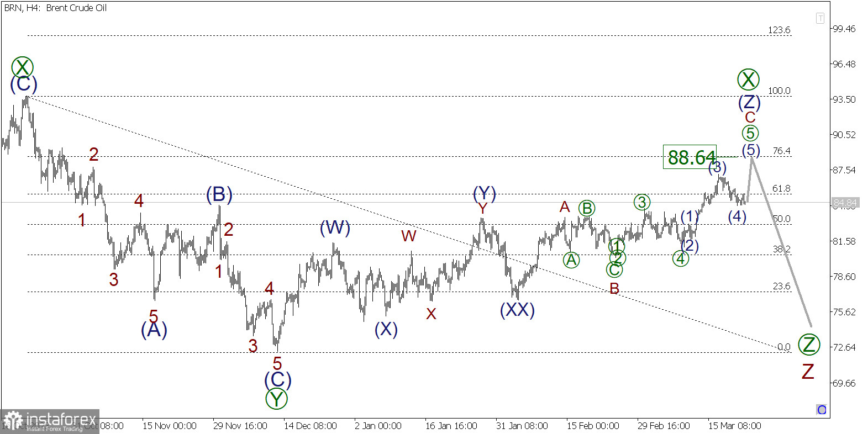Select the blue (5) wave label

[x=751, y=150]
